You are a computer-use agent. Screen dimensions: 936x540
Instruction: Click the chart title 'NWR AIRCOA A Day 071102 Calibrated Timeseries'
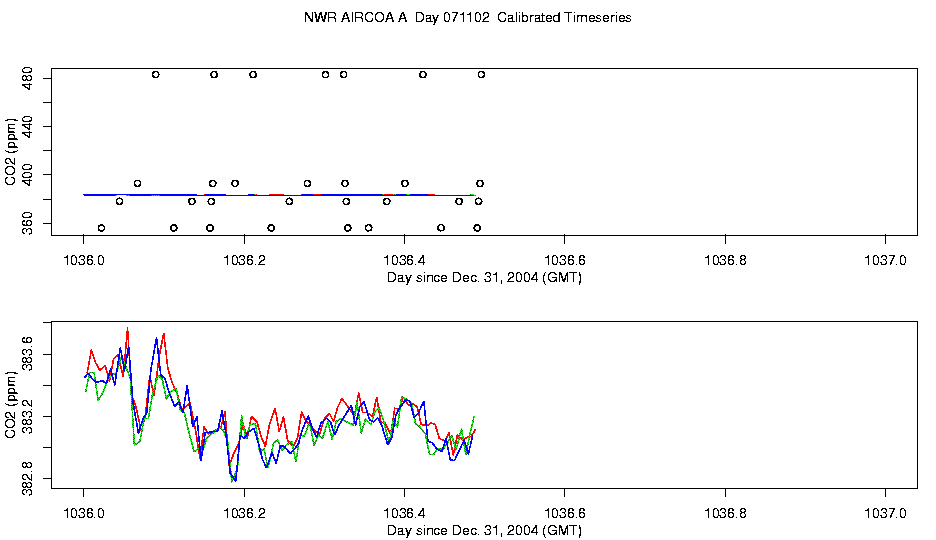[467, 18]
